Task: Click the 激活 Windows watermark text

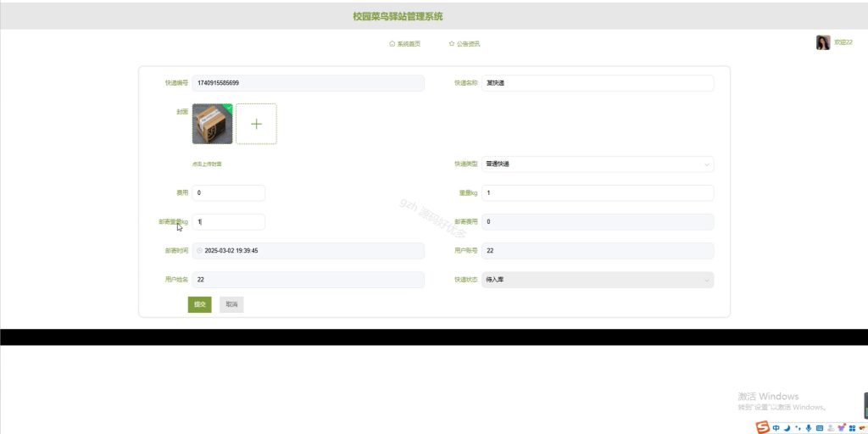Action: click(768, 397)
